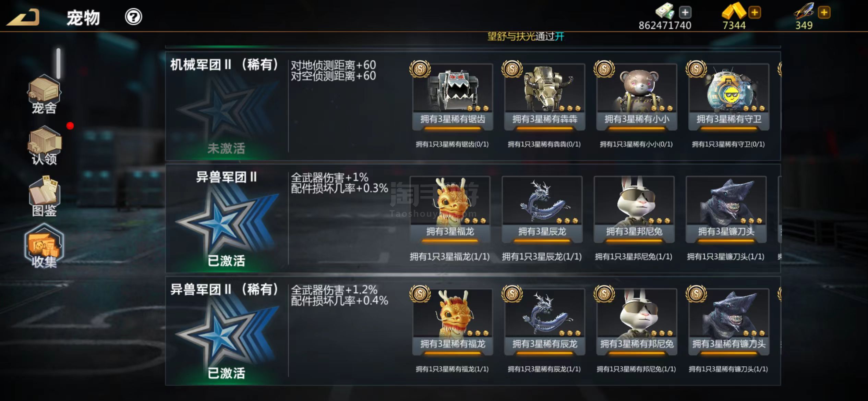Screen dimensions: 868x401
Task: Open the 图鉴 album sidebar icon
Action: tap(44, 197)
